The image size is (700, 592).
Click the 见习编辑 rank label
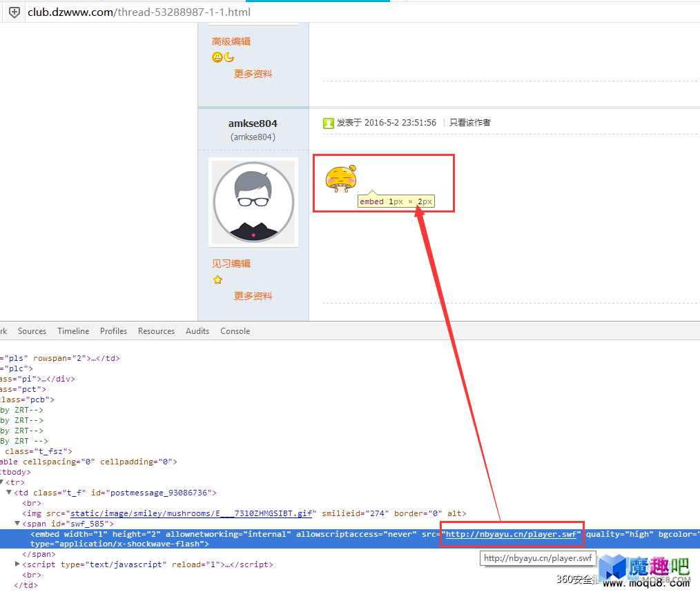[231, 264]
